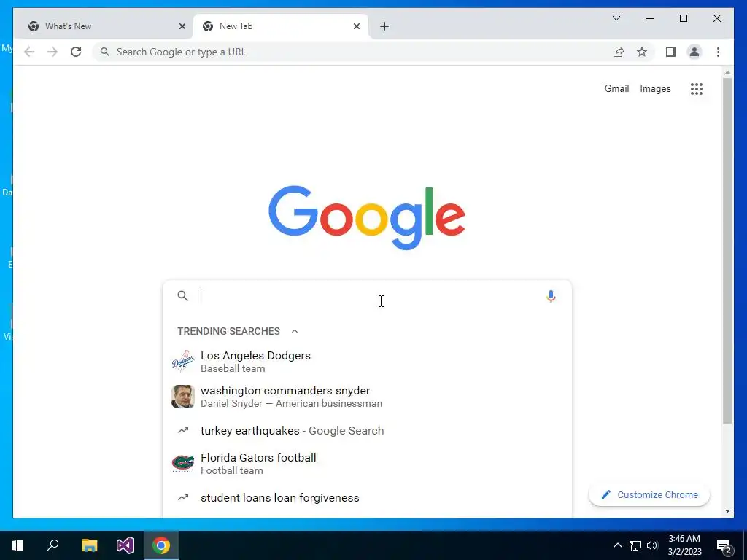Open the volume tray icon
Image resolution: width=747 pixels, height=560 pixels.
[x=653, y=545]
